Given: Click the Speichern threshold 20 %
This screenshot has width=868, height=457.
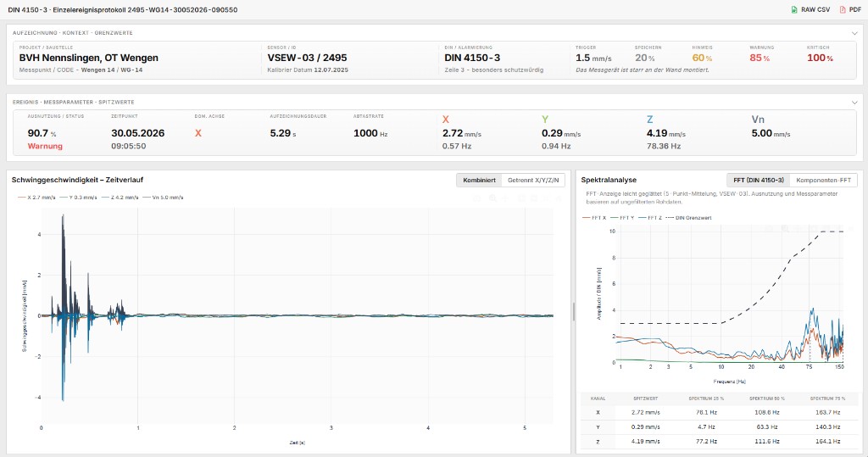Looking at the screenshot, I should (x=645, y=58).
